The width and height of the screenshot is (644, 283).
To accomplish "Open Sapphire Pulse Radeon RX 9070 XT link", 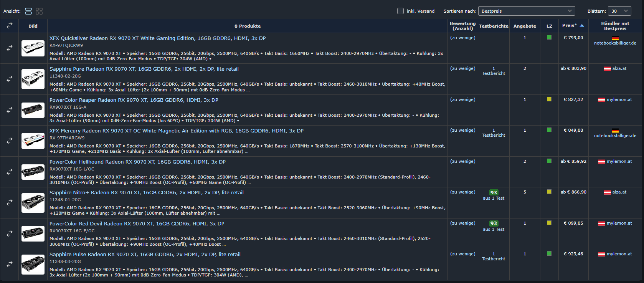I will 145,254.
